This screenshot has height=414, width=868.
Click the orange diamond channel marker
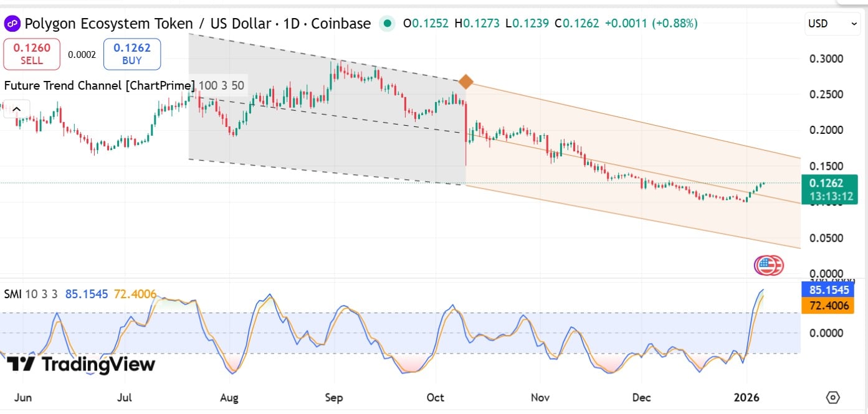click(465, 82)
